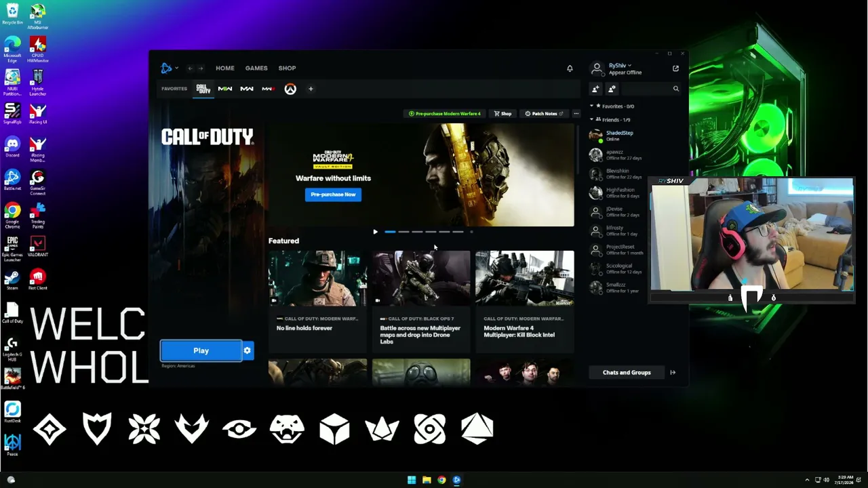Open notifications bell
The height and width of the screenshot is (488, 868).
(570, 68)
